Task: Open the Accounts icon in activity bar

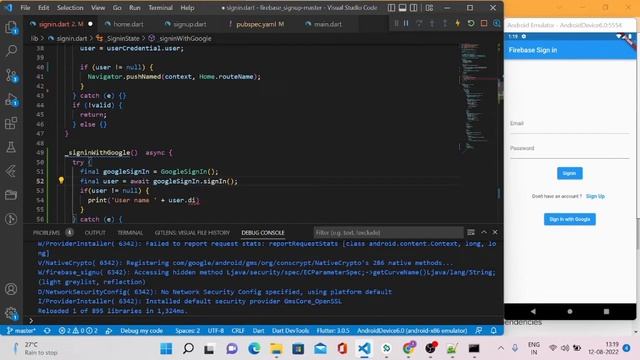Action: click(11, 289)
